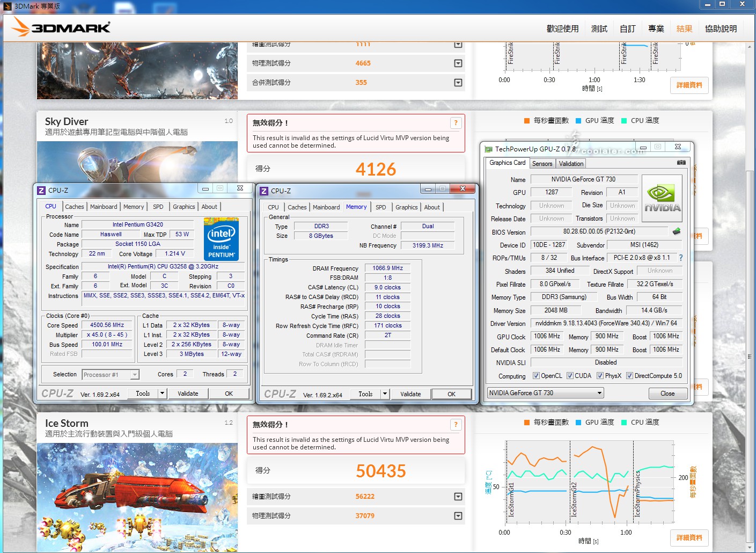756x553 pixels.
Task: Open the 測試 tab in 3DMark
Action: pos(599,28)
